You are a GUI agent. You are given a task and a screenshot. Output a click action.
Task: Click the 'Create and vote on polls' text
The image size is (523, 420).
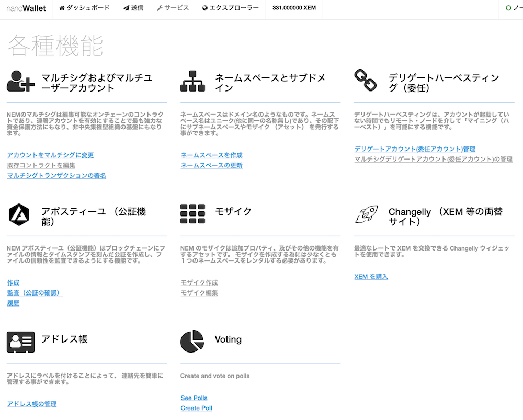click(x=215, y=376)
